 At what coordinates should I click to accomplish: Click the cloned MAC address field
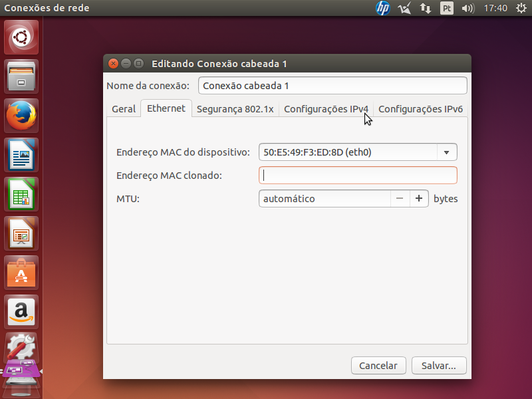pos(358,175)
